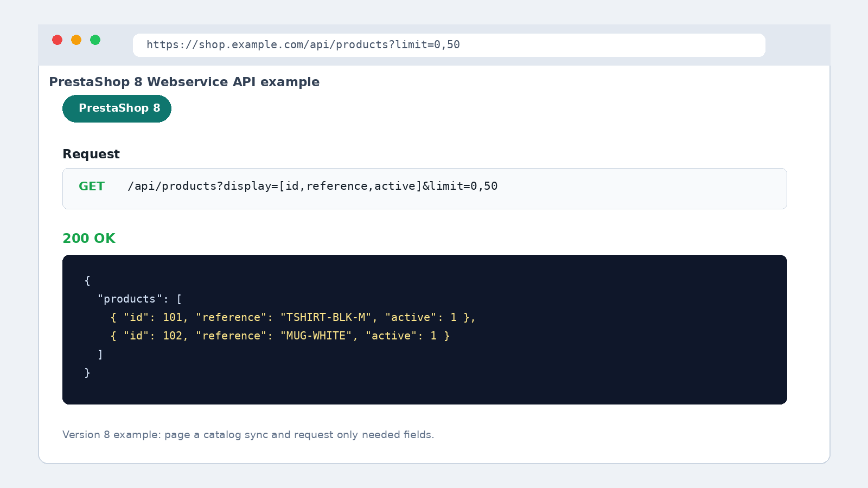Click the Request section heading
The image size is (868, 488).
pos(91,154)
